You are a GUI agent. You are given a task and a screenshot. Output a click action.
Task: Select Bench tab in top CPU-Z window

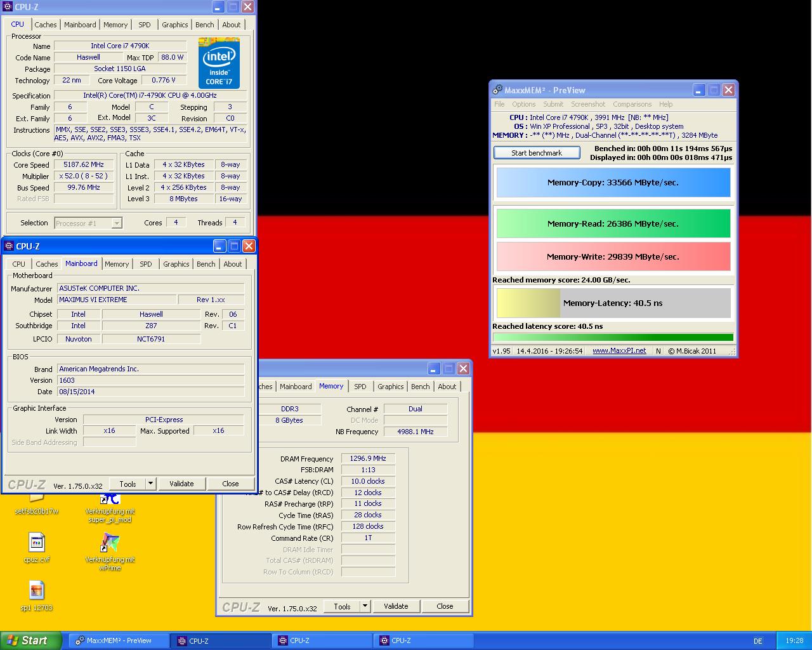[x=204, y=25]
